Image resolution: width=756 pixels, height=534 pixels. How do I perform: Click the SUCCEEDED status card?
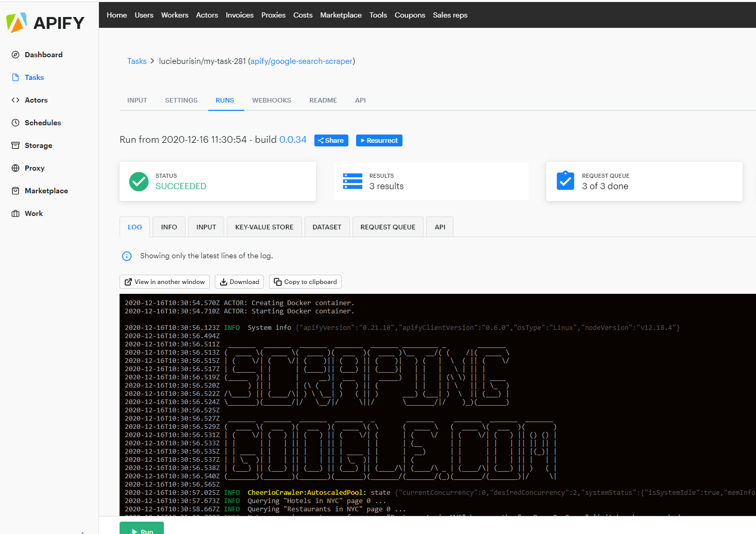(x=217, y=181)
